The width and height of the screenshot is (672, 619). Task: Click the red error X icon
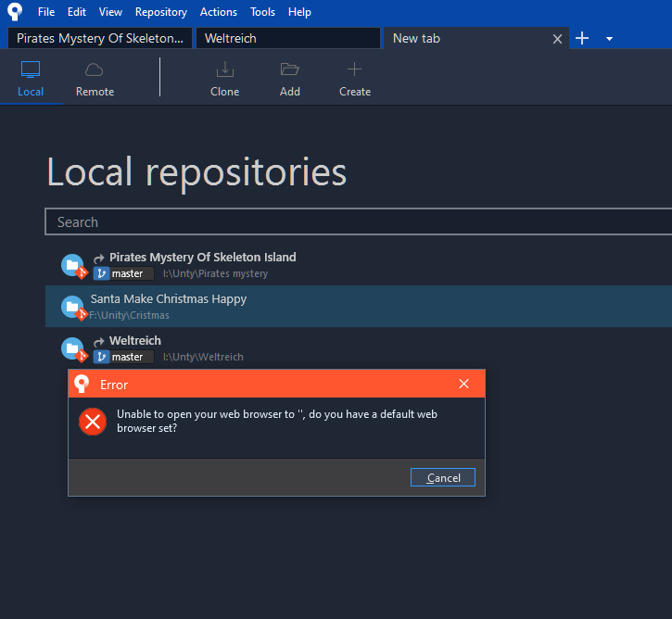pos(93,422)
